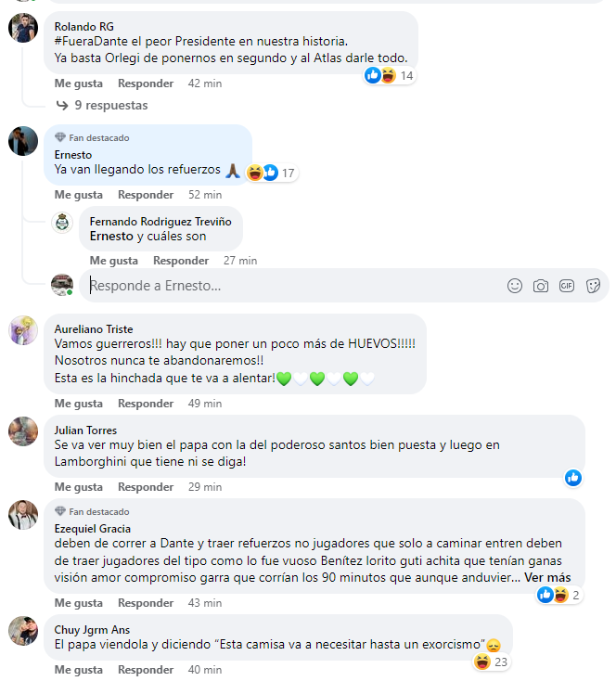The width and height of the screenshot is (616, 681).
Task: Attach a photo using the camera icon
Action: tap(541, 286)
